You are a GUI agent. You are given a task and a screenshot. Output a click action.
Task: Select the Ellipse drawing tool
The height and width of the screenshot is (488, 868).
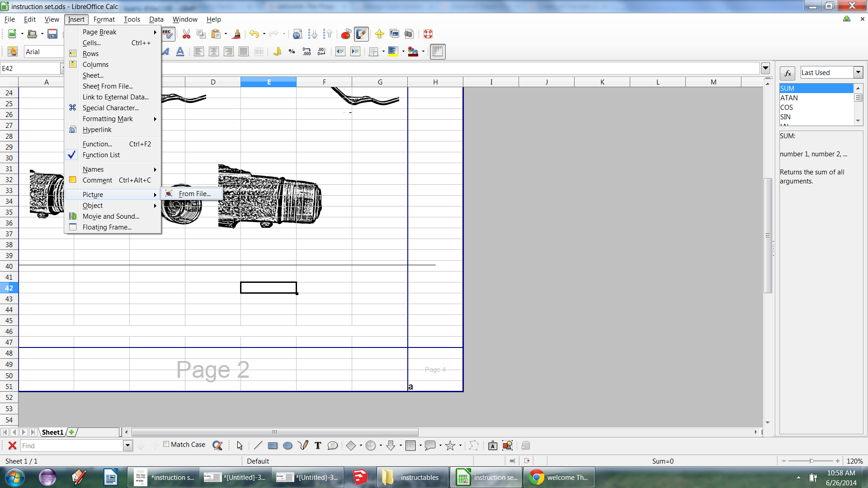(x=288, y=446)
